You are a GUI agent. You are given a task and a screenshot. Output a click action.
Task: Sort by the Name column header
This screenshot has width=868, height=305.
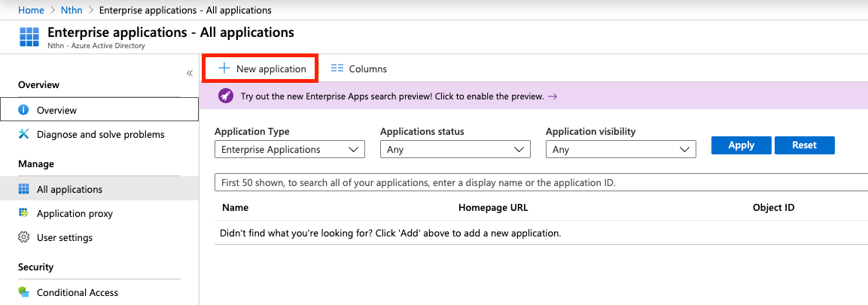[236, 208]
